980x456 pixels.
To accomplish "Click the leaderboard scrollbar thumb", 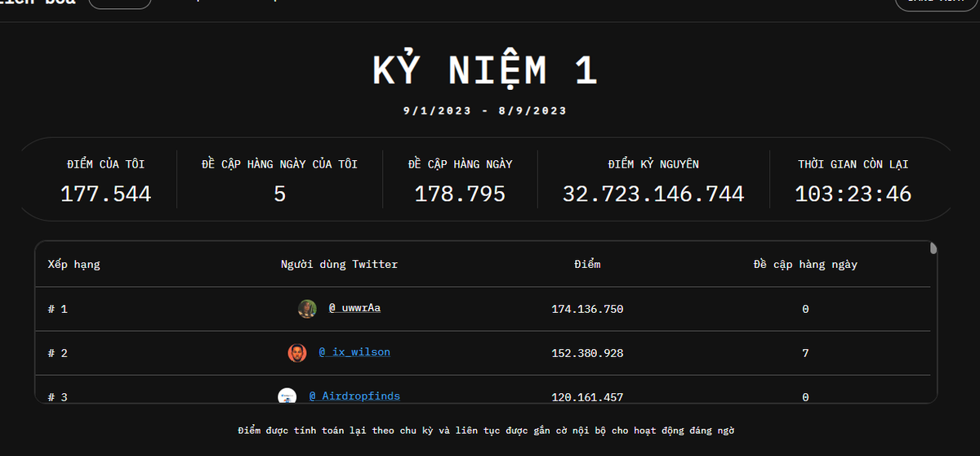I will point(933,248).
